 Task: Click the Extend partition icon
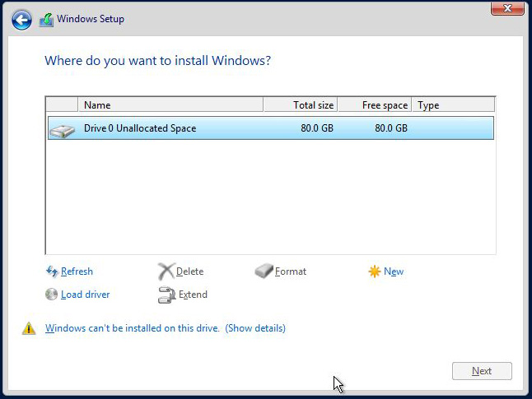[166, 295]
